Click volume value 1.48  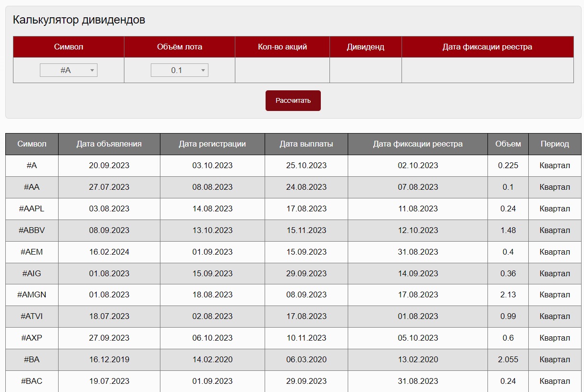(508, 231)
